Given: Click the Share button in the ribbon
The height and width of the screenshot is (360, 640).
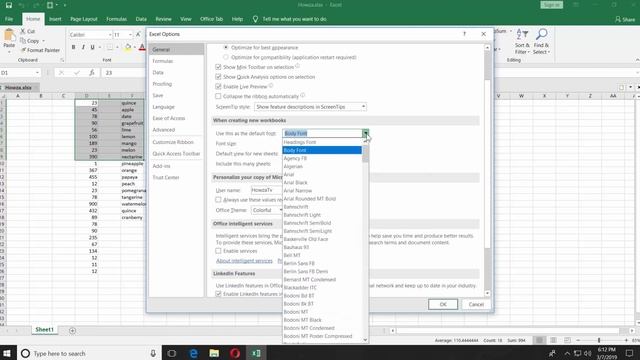Looking at the screenshot, I should point(625,19).
